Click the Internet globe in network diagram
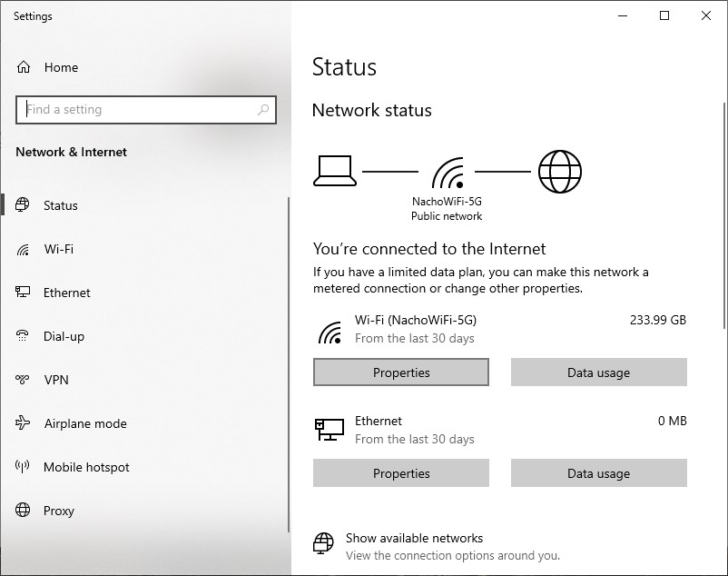Viewport: 728px width, 576px height. [560, 170]
